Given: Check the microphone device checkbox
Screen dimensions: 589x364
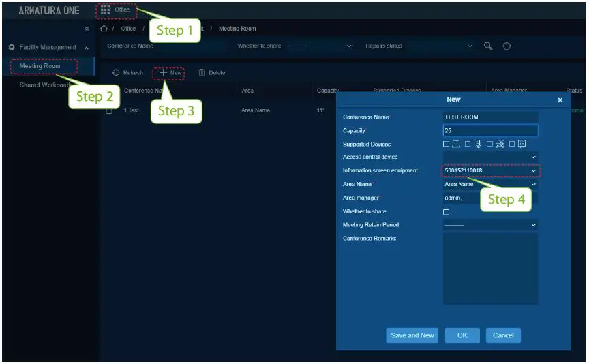Looking at the screenshot, I should (468, 144).
